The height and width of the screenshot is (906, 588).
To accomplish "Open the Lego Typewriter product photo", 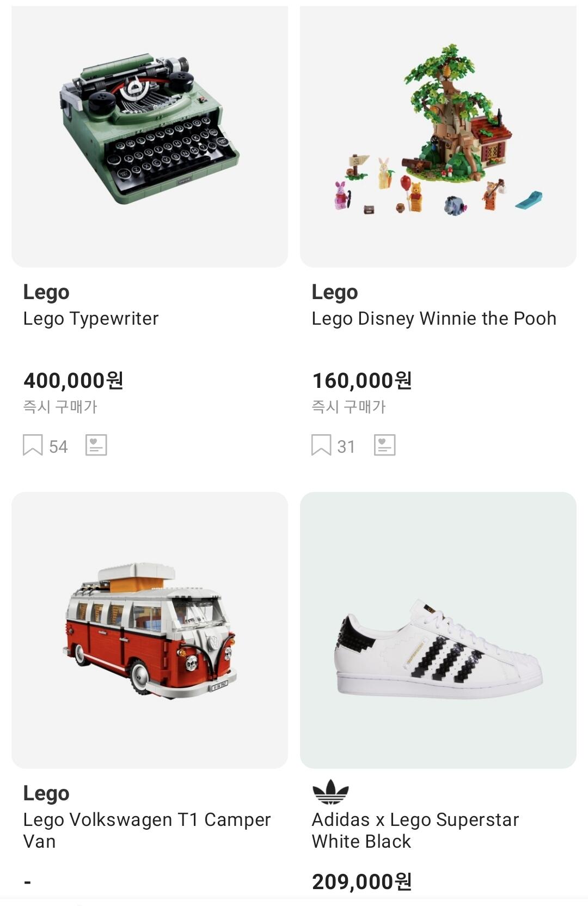I will 150,136.
